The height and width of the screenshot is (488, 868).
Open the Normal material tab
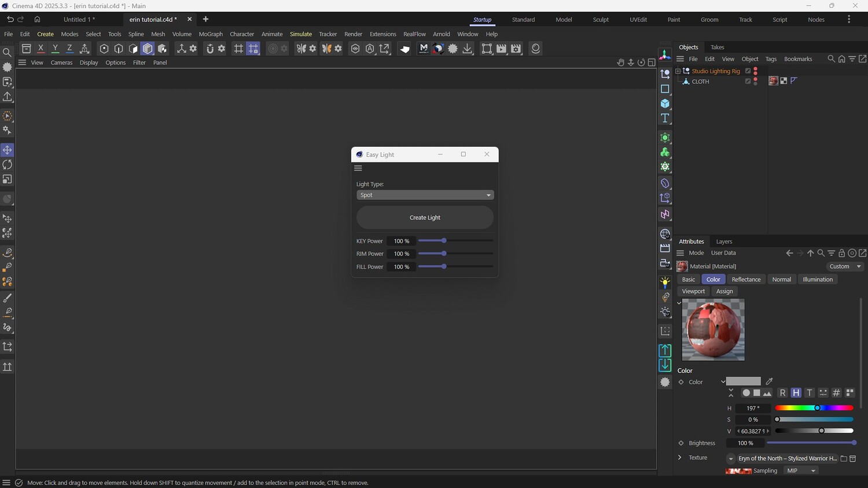[781, 279]
